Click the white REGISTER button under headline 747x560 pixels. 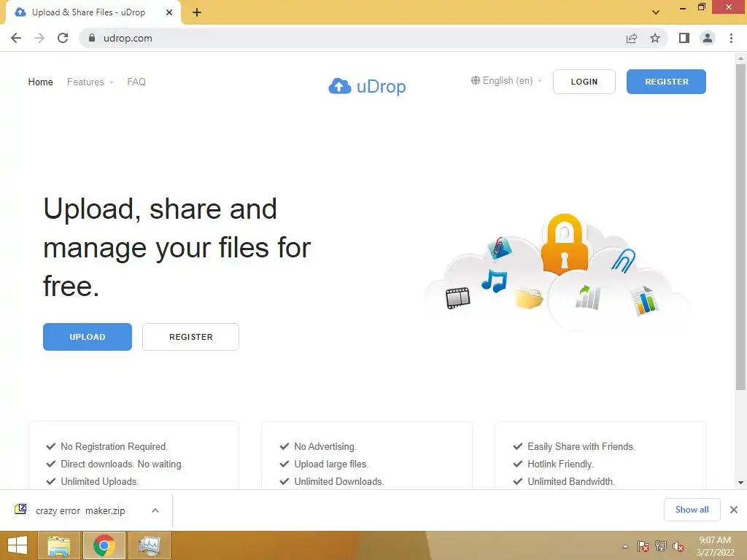coord(190,337)
